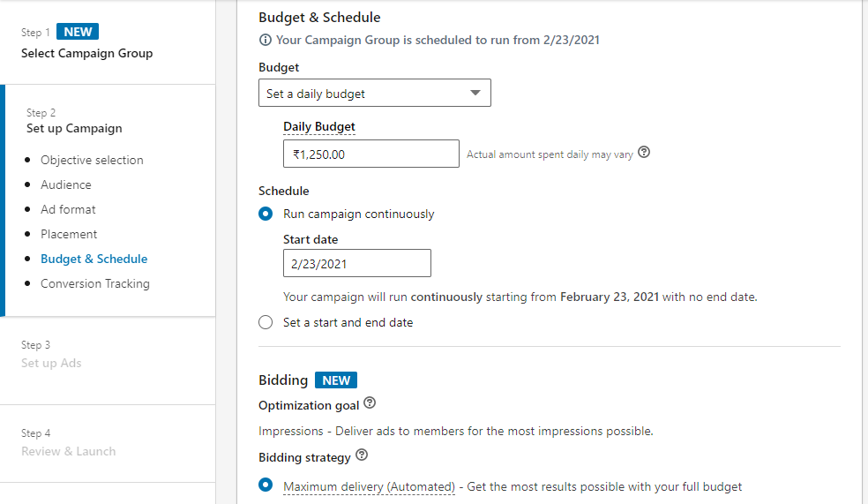Choose Set a start and end date
The width and height of the screenshot is (868, 504).
point(266,322)
